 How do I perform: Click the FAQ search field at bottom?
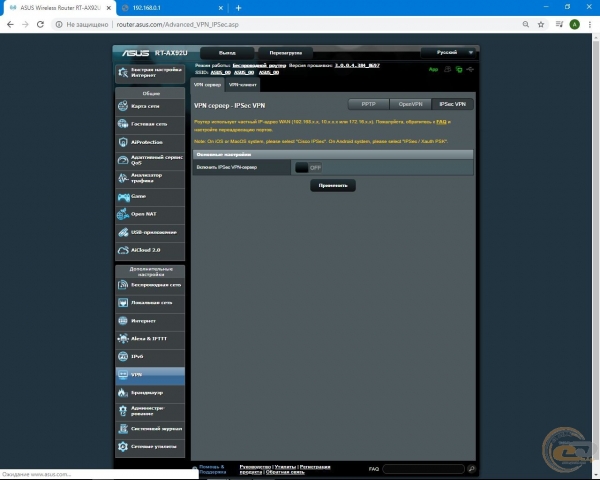(x=422, y=469)
